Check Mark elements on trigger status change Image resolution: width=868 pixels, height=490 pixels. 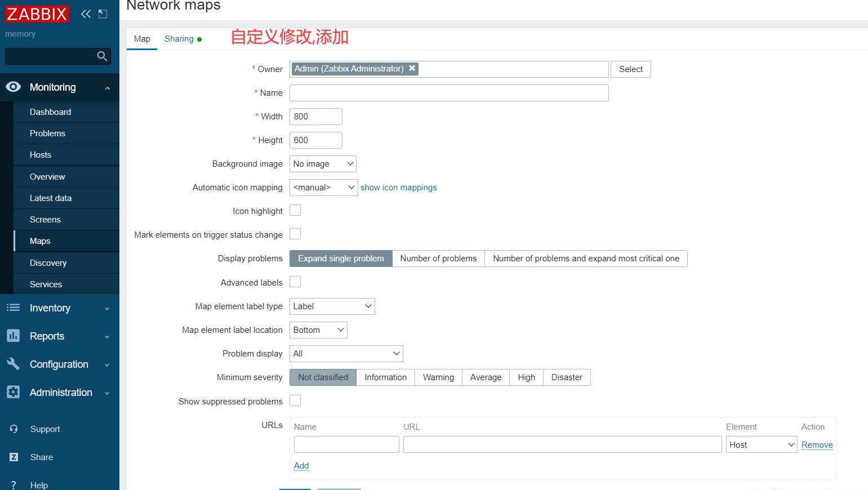tap(295, 234)
